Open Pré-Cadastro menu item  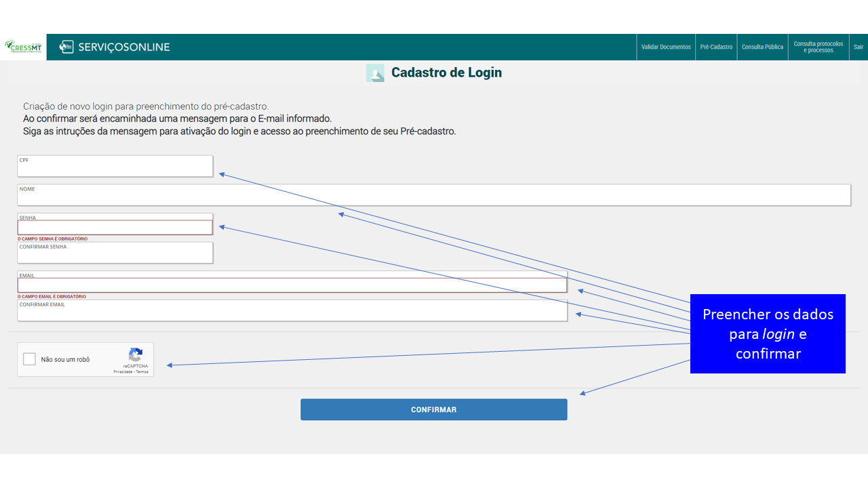[x=716, y=47]
